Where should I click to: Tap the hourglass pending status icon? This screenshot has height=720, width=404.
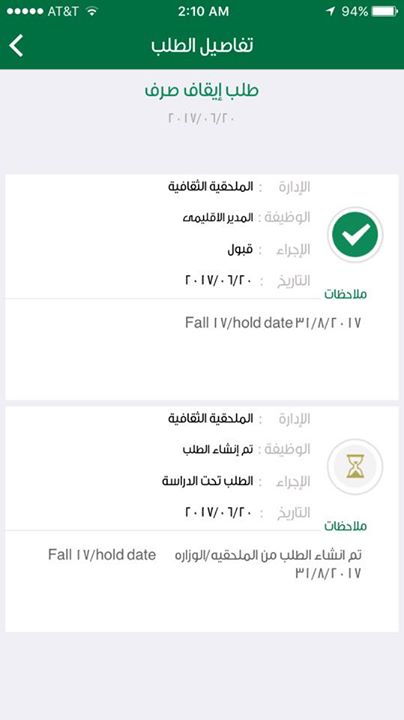tap(355, 467)
